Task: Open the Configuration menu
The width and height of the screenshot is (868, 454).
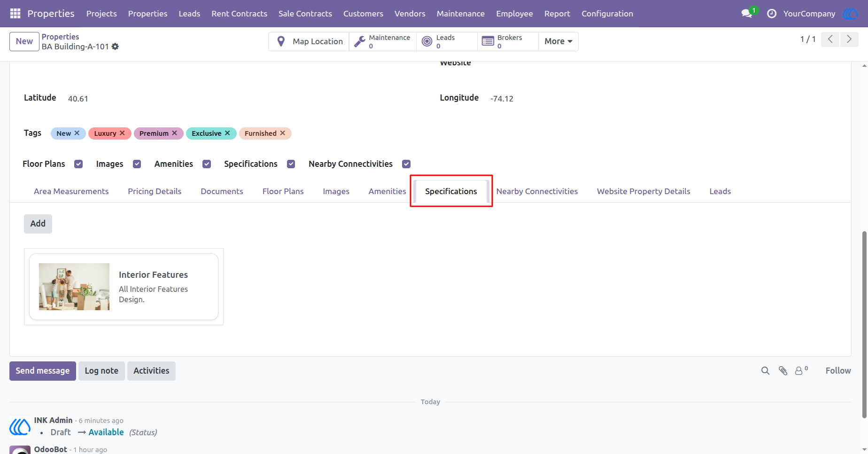Action: click(607, 14)
